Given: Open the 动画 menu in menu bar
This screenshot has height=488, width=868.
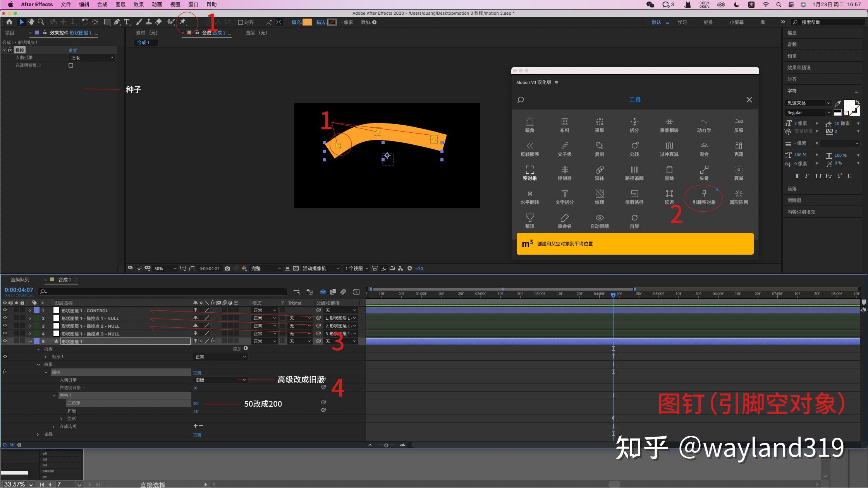Looking at the screenshot, I should point(156,4).
